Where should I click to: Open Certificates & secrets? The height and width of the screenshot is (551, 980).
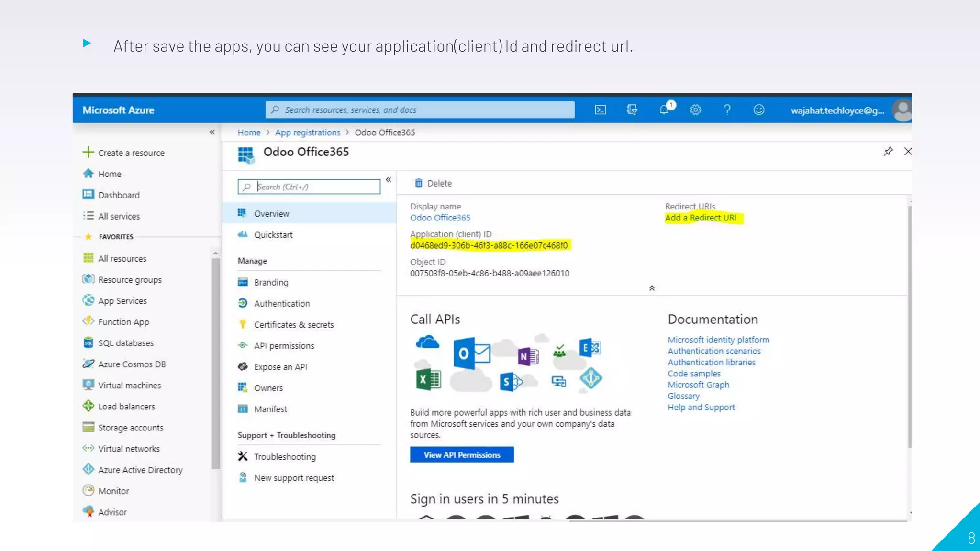point(286,324)
